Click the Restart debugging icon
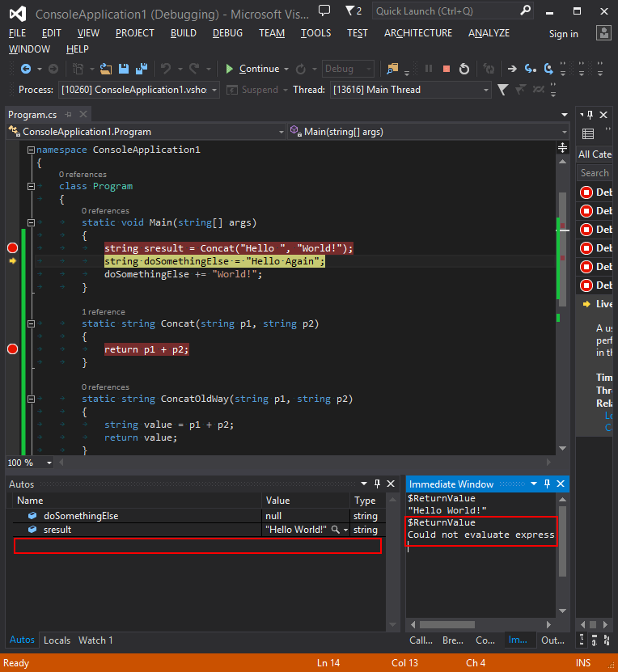The width and height of the screenshot is (618, 672). click(464, 69)
